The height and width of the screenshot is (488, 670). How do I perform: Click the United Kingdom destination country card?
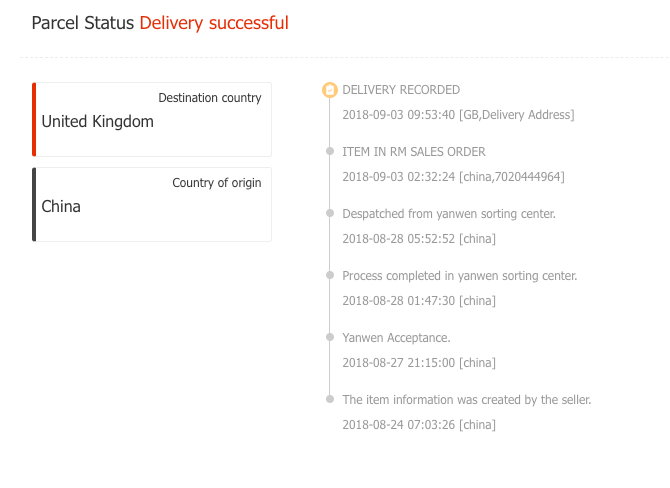coord(153,120)
